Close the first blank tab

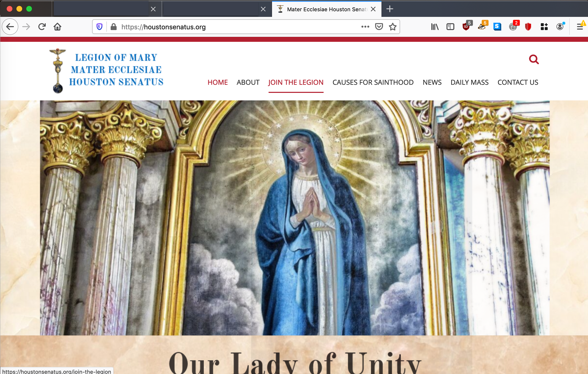153,9
